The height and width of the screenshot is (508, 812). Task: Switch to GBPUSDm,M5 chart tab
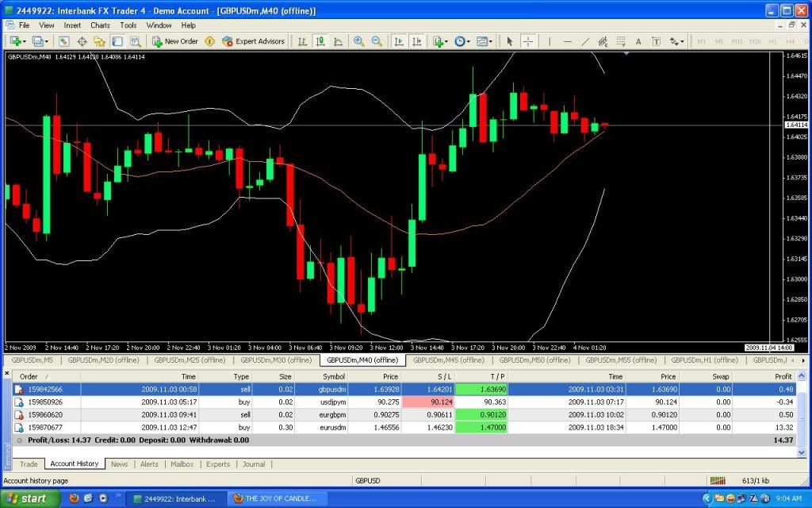[32, 360]
